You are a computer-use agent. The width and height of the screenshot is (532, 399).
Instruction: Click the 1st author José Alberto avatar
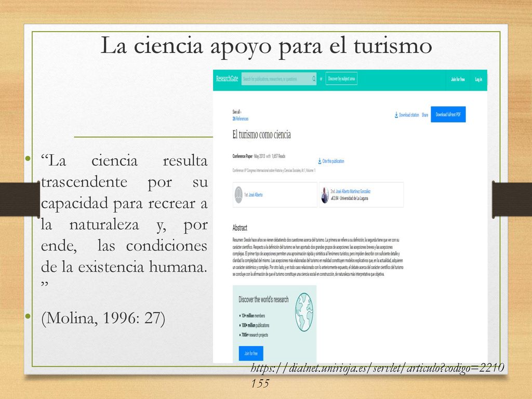point(238,195)
